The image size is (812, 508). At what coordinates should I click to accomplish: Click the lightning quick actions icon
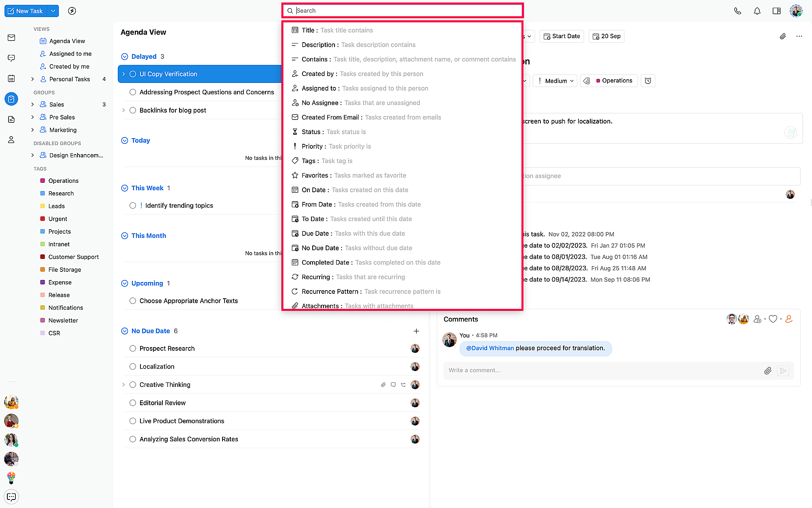pyautogui.click(x=72, y=11)
